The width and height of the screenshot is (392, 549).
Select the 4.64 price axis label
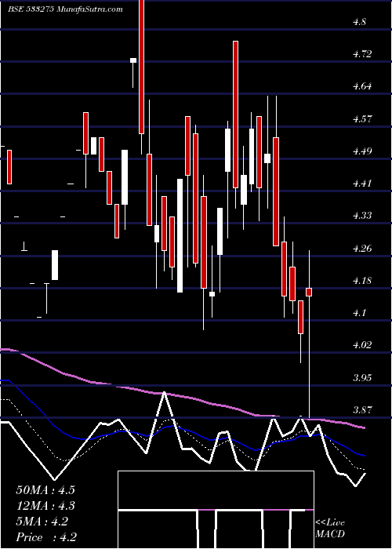[362, 86]
